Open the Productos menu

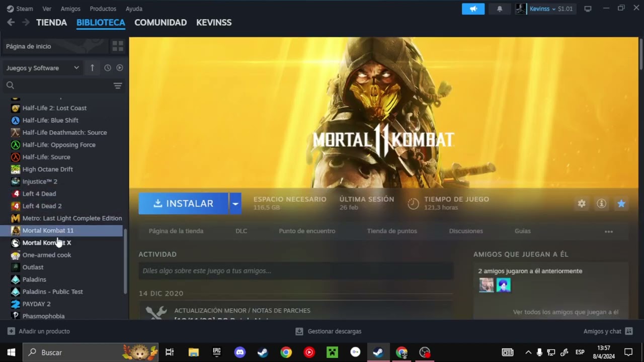click(103, 9)
